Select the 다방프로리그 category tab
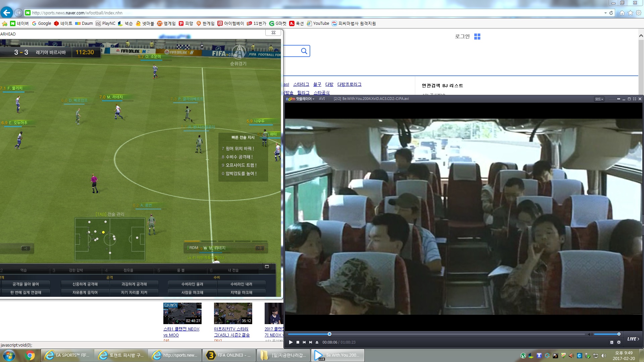Image resolution: width=644 pixels, height=362 pixels. pos(349,84)
